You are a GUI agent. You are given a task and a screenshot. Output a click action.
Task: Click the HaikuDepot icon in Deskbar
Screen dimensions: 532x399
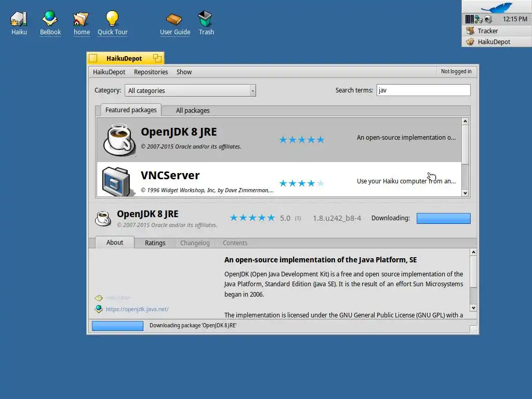coord(470,42)
